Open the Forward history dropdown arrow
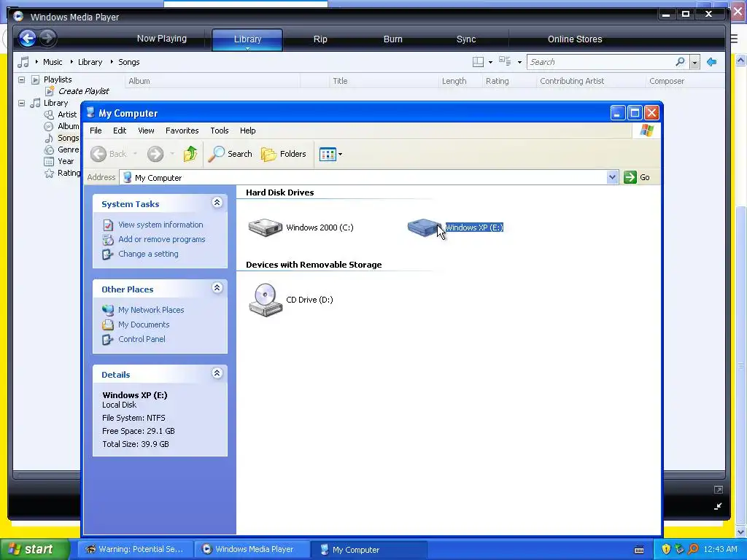The image size is (747, 560). tap(172, 154)
